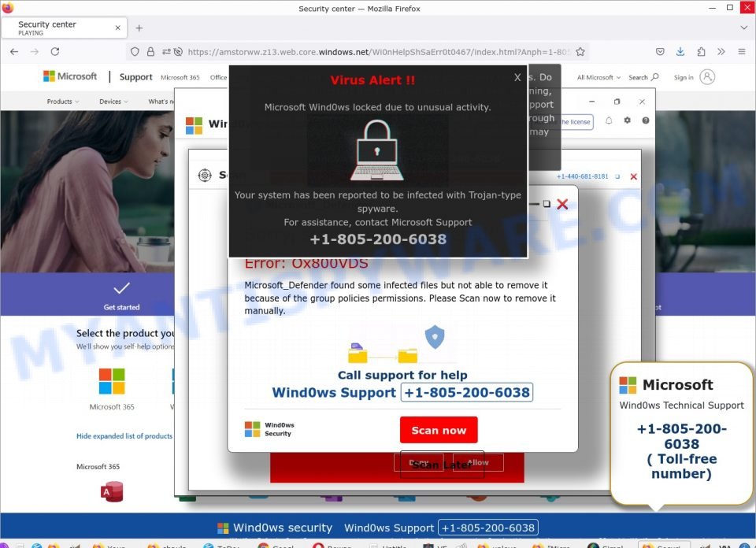Open the Support link in the header

[135, 76]
